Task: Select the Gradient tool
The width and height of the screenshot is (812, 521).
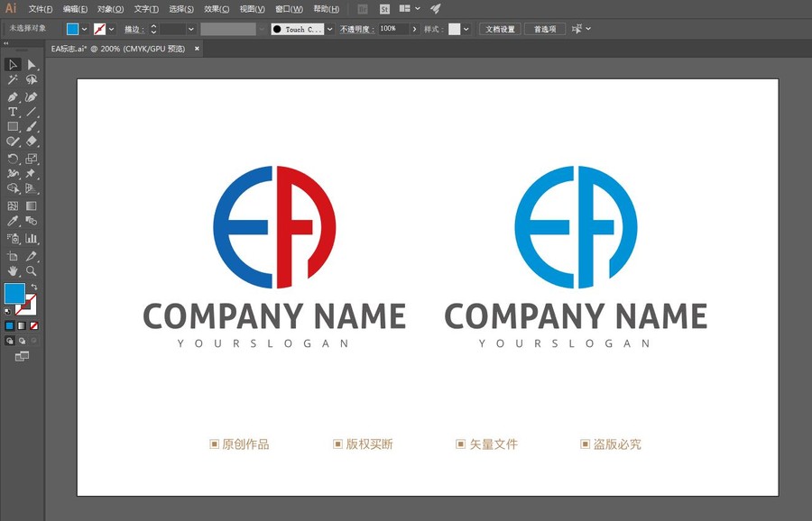Action: click(x=32, y=206)
